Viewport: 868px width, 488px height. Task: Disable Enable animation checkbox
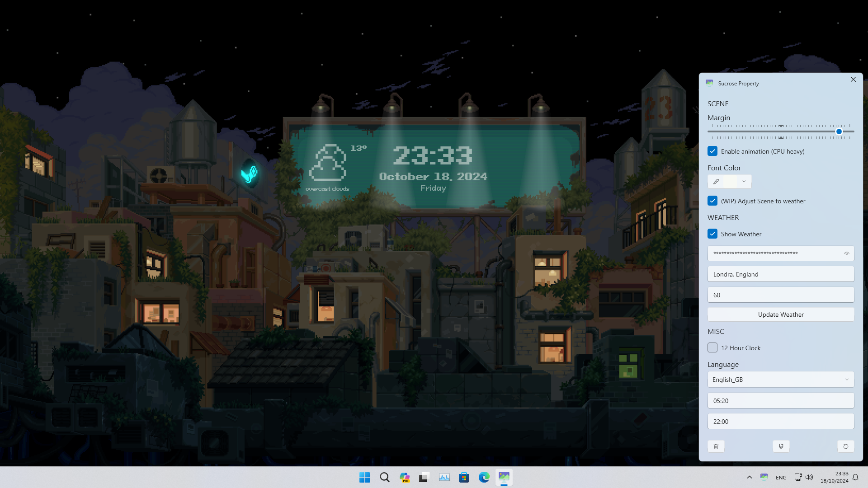pyautogui.click(x=712, y=151)
